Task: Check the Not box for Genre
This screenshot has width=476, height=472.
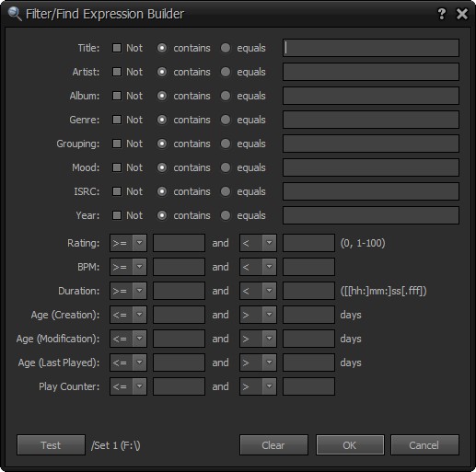Action: pos(117,120)
